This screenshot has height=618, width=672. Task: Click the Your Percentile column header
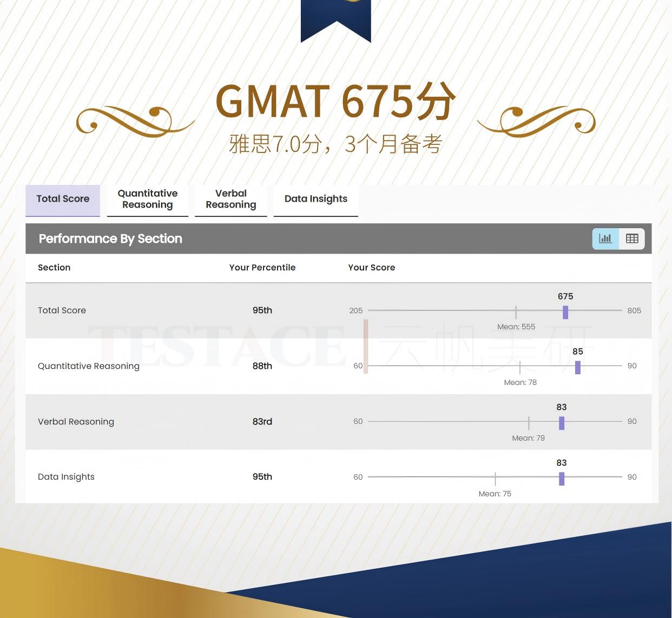tap(262, 267)
